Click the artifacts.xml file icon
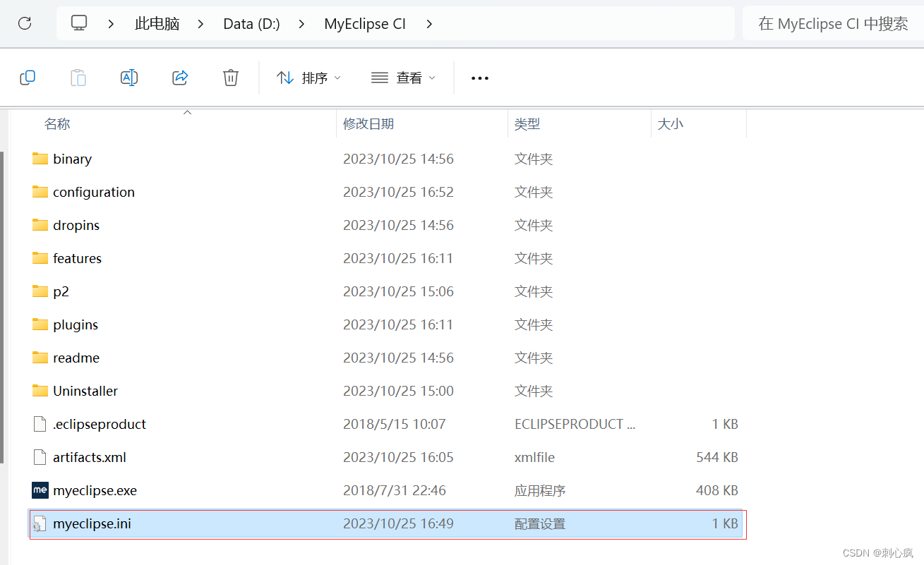The image size is (924, 565). pos(40,457)
